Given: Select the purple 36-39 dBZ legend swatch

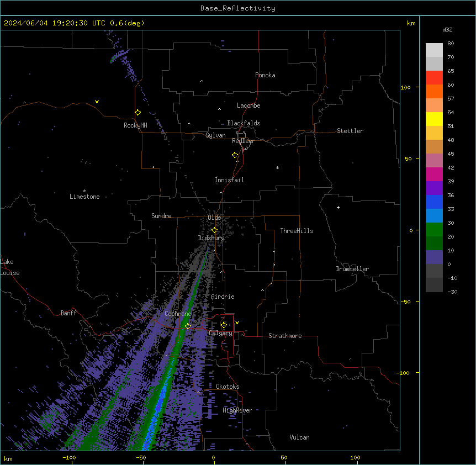Looking at the screenshot, I should (x=434, y=188).
